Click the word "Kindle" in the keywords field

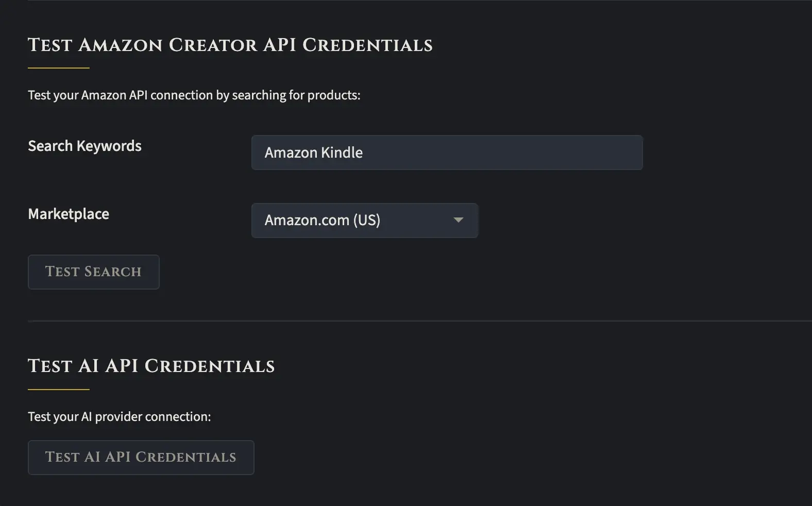(342, 153)
